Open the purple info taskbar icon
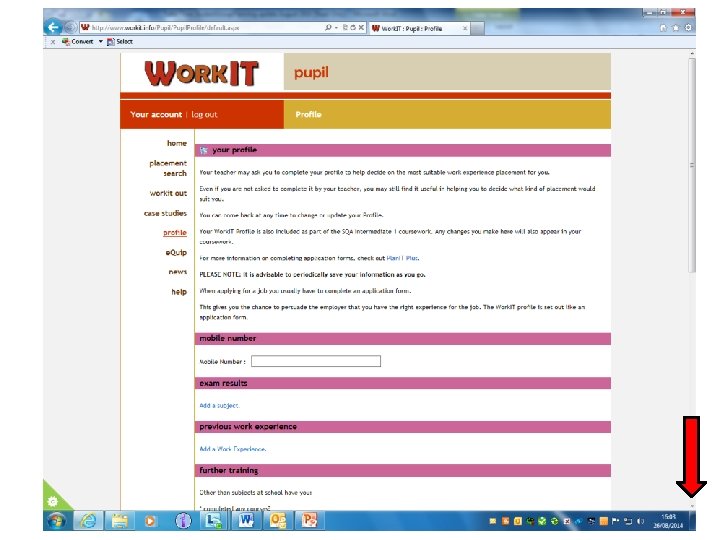 (183, 521)
